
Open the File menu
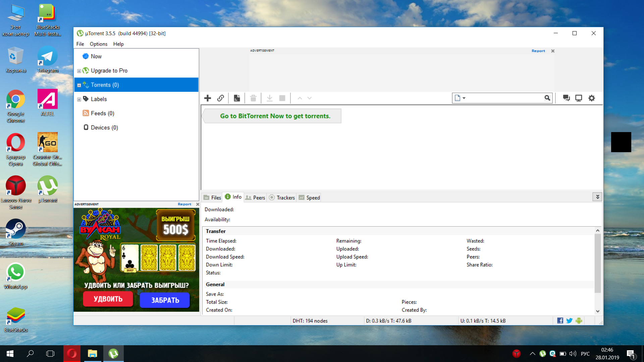[x=80, y=44]
